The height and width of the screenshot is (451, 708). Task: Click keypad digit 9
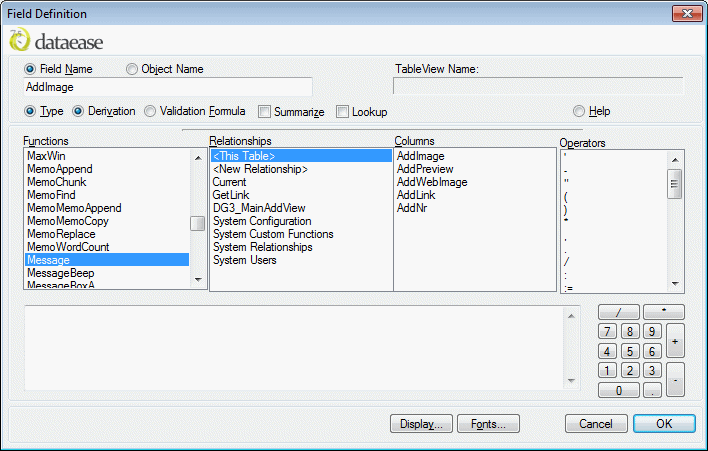coord(652,332)
